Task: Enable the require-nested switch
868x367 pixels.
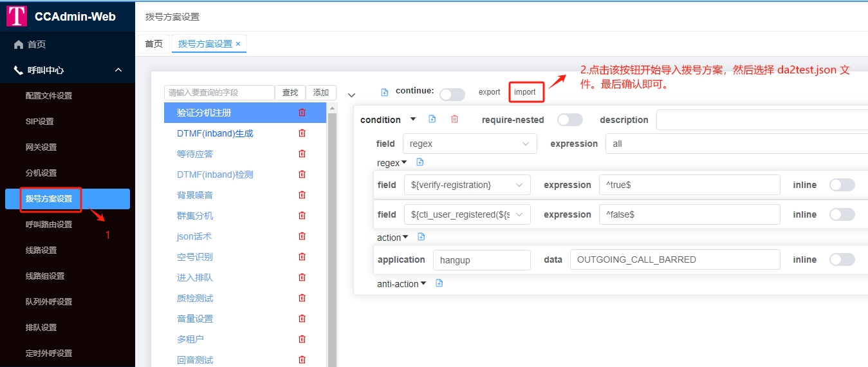Action: tap(569, 120)
